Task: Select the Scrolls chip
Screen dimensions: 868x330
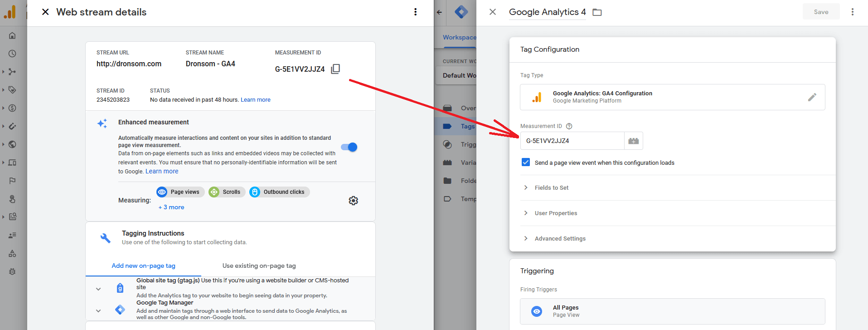Action: pos(227,192)
